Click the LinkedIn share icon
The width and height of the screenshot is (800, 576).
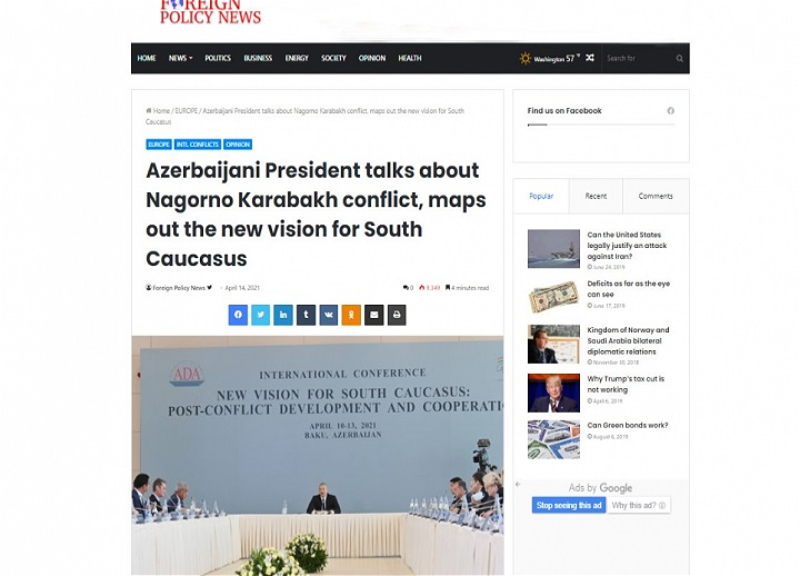283,315
